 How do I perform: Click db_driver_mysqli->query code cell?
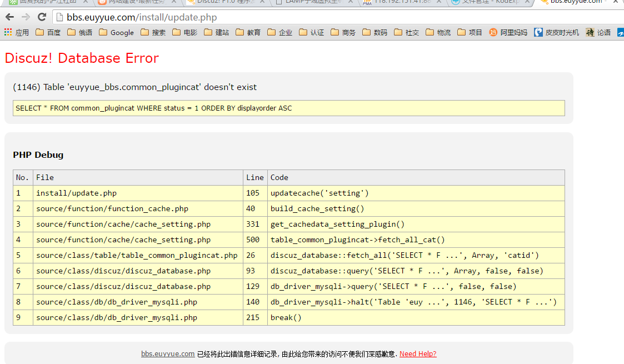pyautogui.click(x=416, y=286)
